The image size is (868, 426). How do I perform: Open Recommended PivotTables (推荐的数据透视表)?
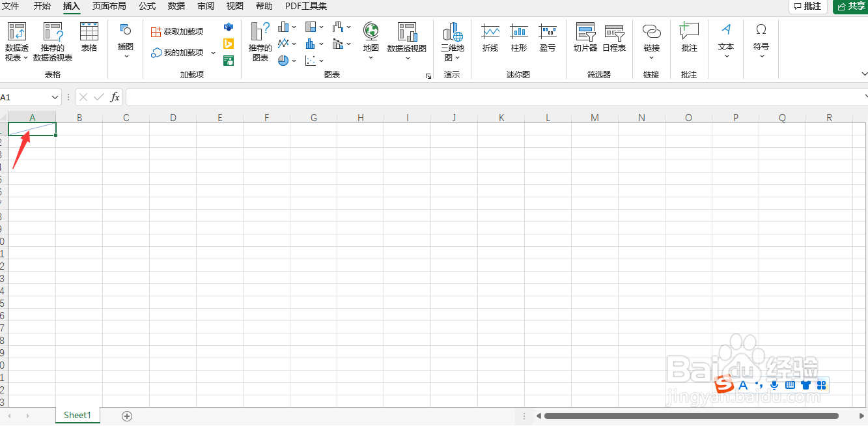53,42
